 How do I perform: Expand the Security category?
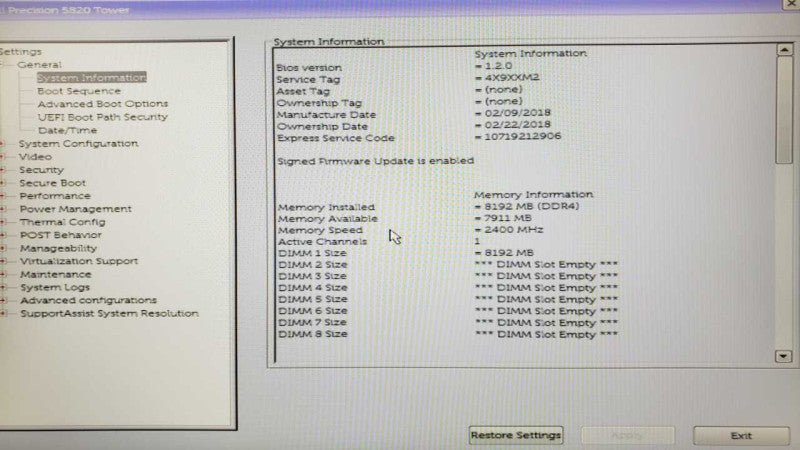[x=3, y=169]
